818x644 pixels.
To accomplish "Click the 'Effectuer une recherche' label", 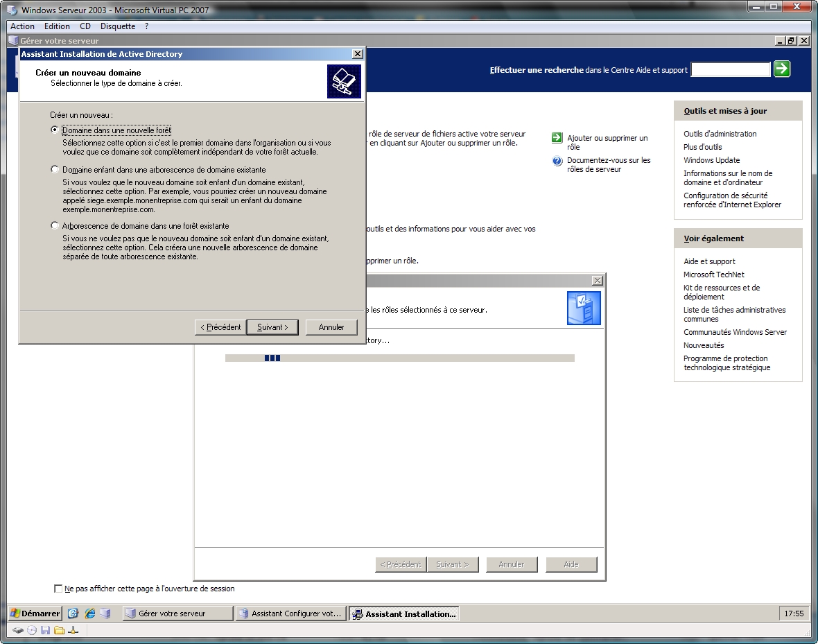I will click(537, 70).
